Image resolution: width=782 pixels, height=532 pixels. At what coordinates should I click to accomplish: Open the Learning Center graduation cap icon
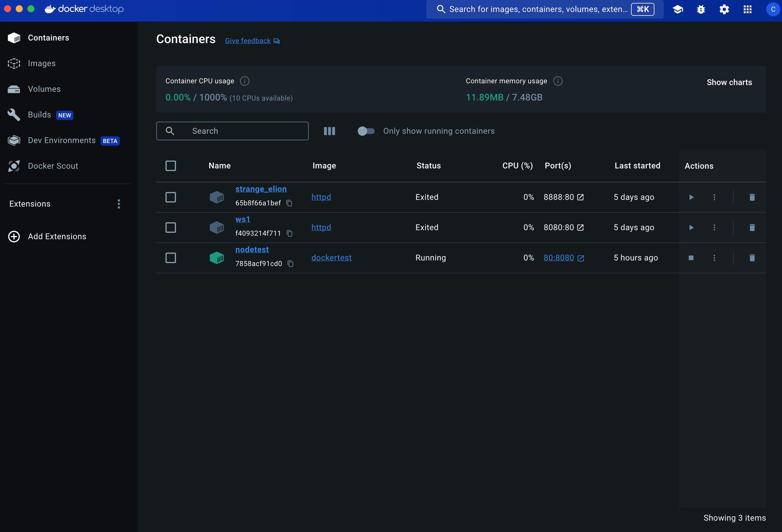(678, 9)
